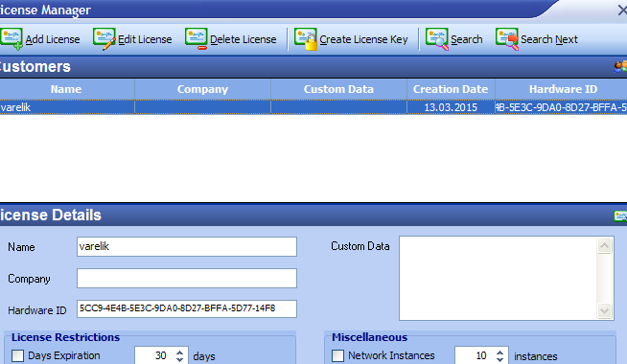
Task: Click the Custom Data scroll down arrow
Action: click(604, 310)
